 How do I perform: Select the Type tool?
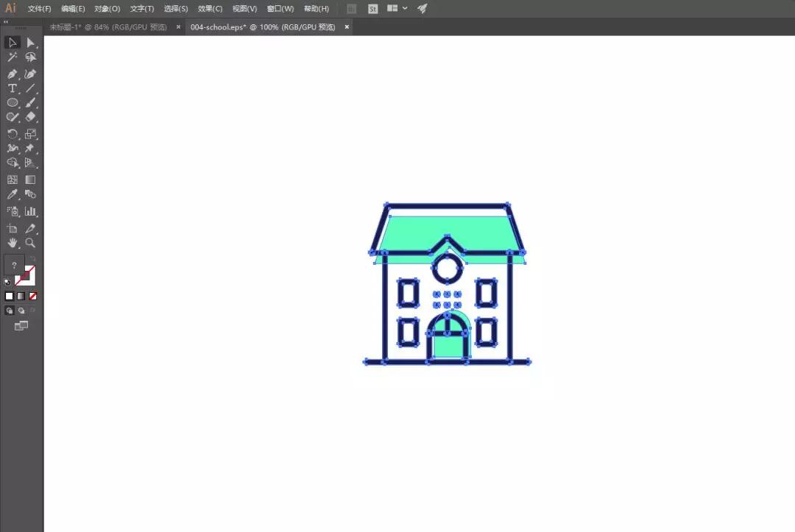(13, 88)
